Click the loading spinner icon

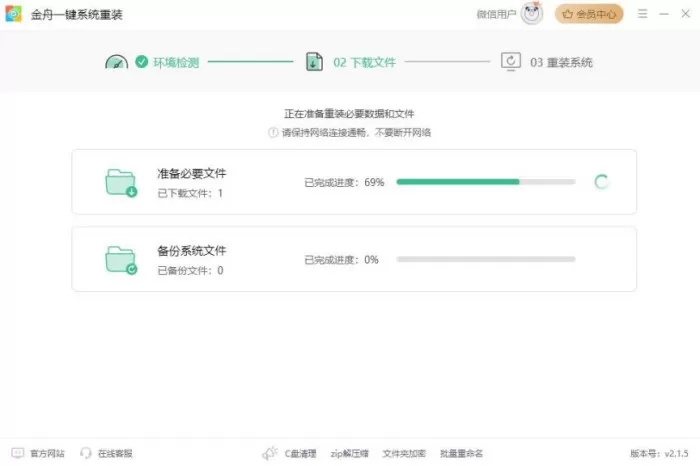tap(601, 182)
